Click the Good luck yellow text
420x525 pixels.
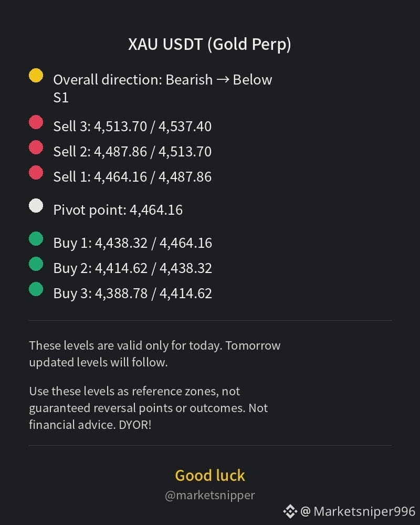coord(210,476)
